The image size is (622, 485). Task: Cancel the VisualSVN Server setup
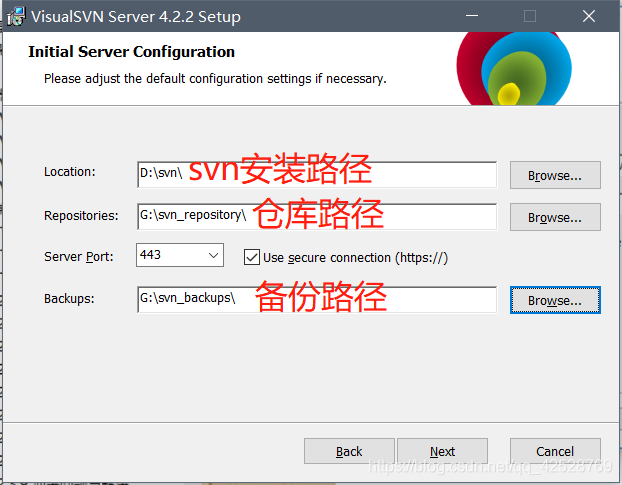tap(555, 451)
